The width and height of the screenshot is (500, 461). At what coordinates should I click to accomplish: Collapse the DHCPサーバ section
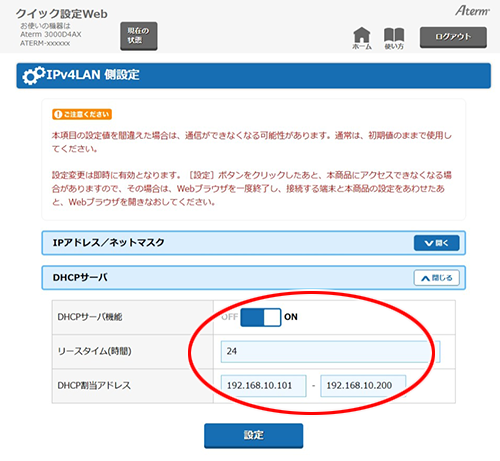436,278
